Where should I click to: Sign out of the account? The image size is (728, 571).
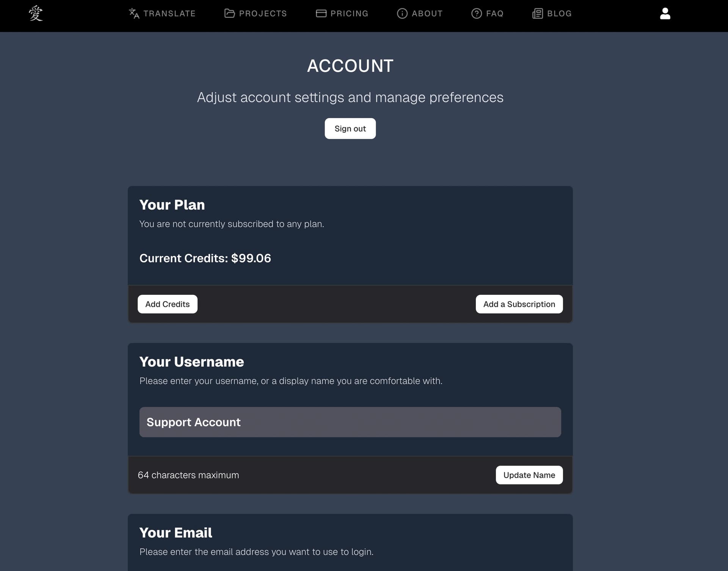(350, 129)
